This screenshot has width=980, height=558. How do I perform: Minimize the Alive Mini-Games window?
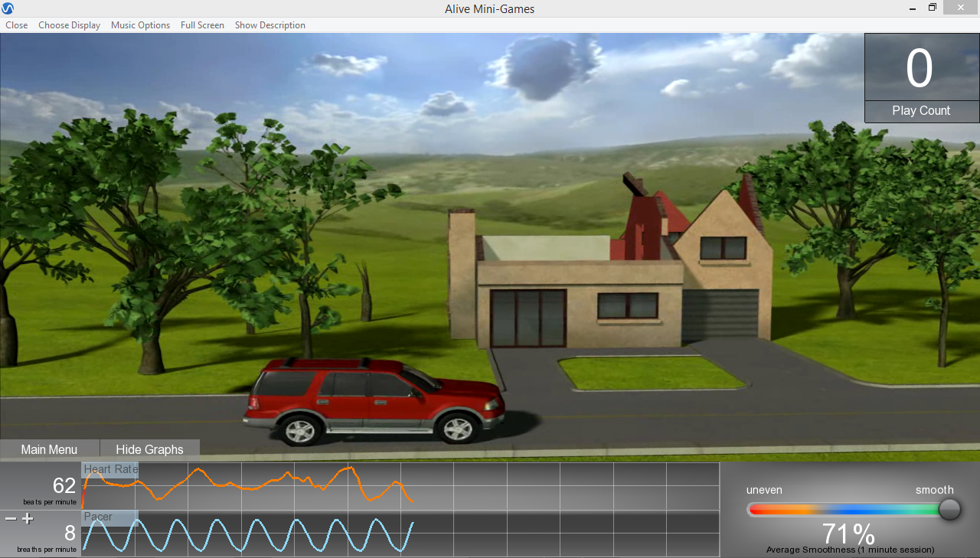911,8
